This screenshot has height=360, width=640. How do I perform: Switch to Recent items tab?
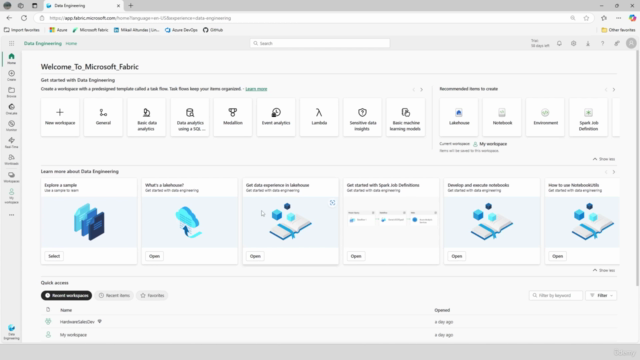click(114, 296)
